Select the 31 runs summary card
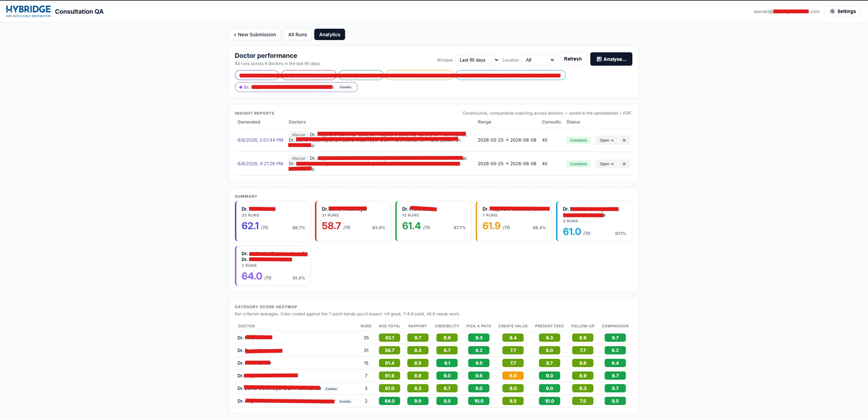868x418 pixels. click(x=353, y=221)
